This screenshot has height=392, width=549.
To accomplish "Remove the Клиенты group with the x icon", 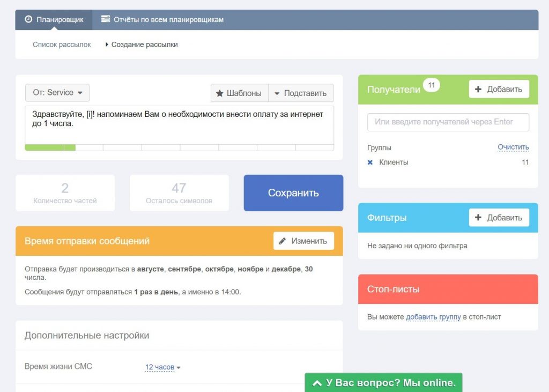I will (x=370, y=162).
